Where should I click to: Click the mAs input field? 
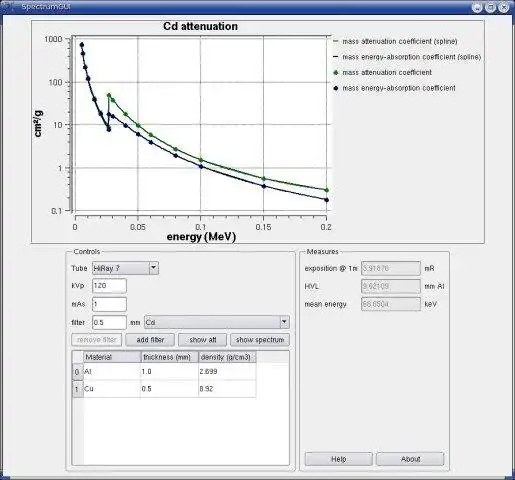click(109, 304)
